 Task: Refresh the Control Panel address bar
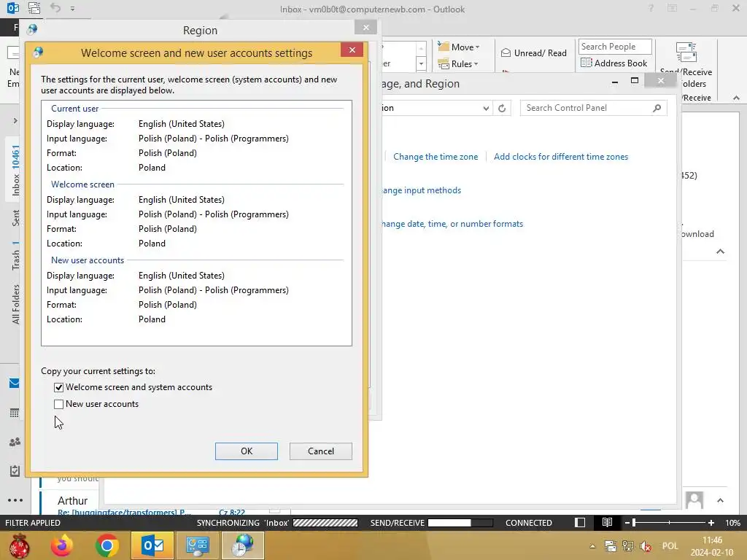coord(502,108)
